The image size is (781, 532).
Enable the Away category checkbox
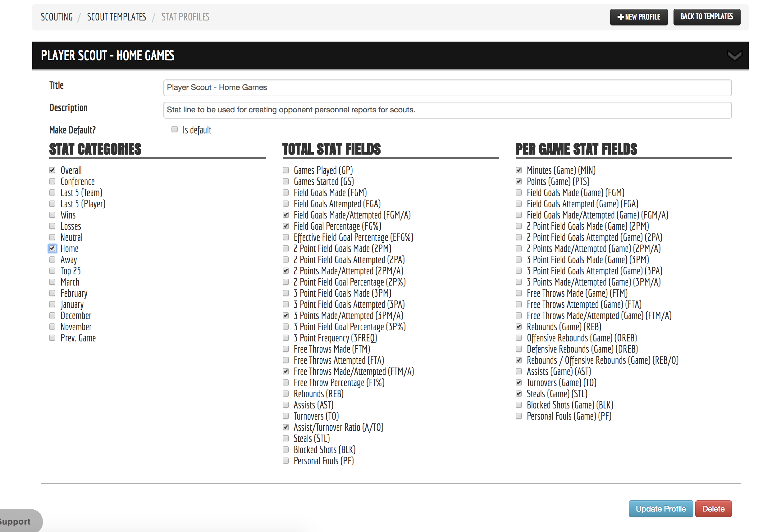click(52, 259)
